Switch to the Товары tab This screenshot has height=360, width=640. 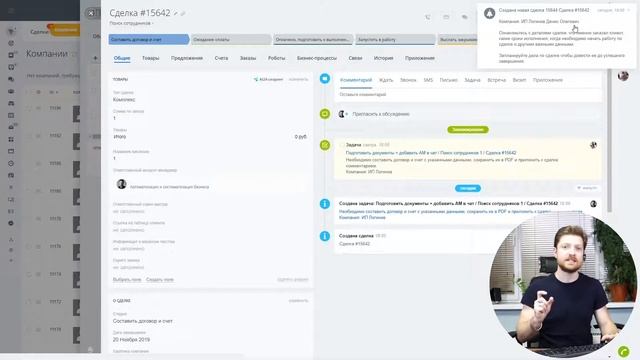151,58
